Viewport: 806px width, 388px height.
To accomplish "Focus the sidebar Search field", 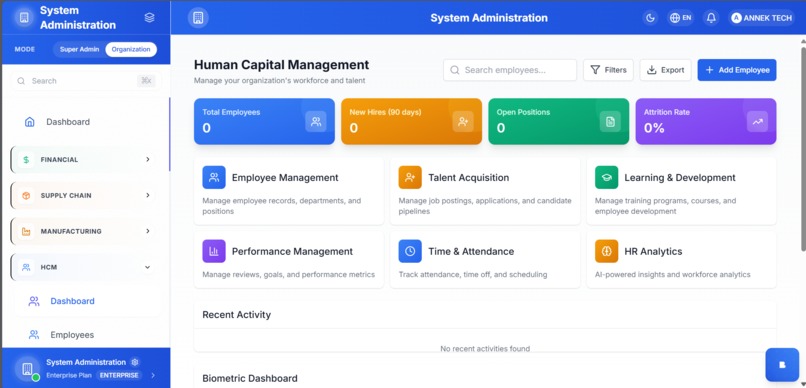I will tap(86, 81).
